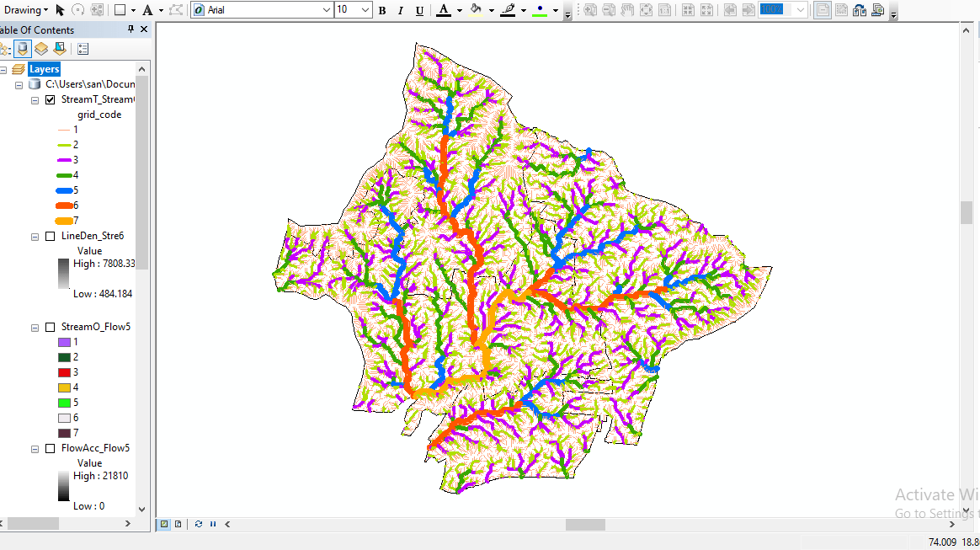Open the rectangle shape dropdown arrow
This screenshot has height=550, width=980.
pos(133,10)
